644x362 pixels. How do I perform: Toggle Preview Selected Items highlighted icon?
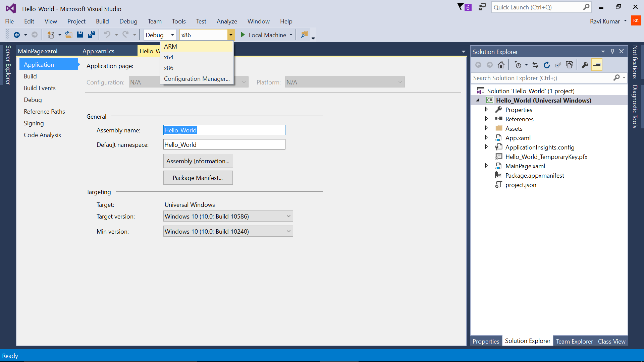[x=597, y=65]
